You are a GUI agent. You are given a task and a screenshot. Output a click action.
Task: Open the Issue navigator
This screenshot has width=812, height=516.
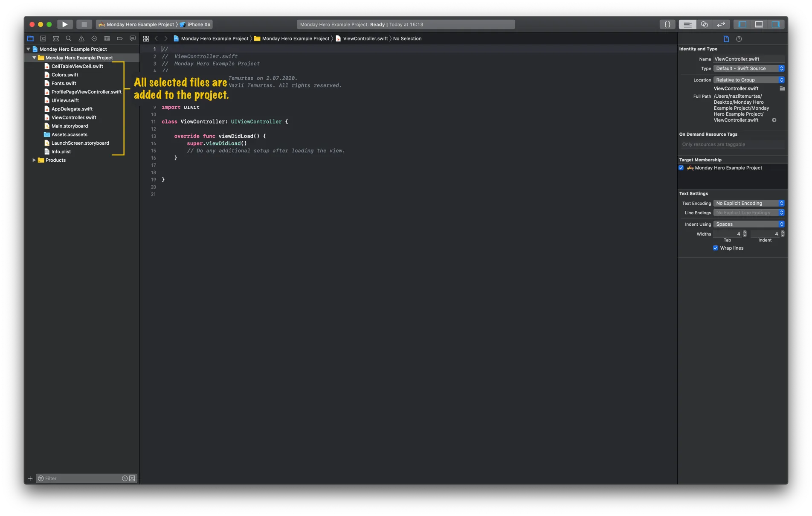coord(81,38)
